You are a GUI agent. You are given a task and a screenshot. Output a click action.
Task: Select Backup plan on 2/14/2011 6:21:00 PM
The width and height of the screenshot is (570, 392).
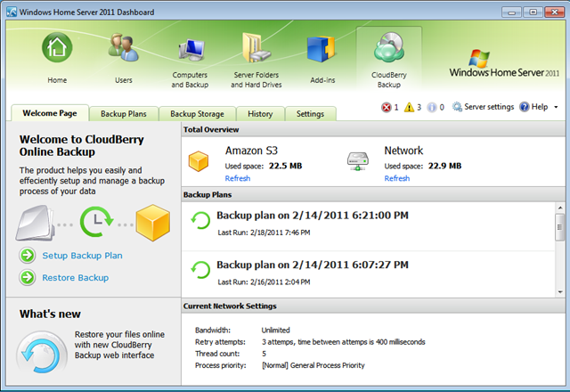pyautogui.click(x=313, y=216)
